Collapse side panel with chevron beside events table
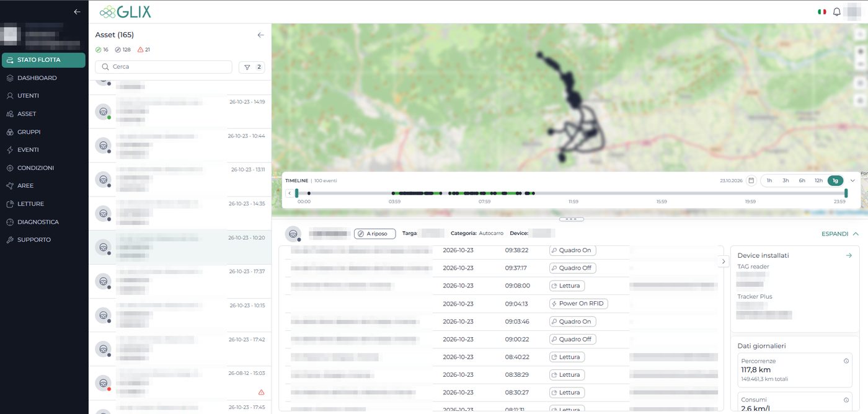Screen dimensions: 868x414 pyautogui.click(x=724, y=262)
